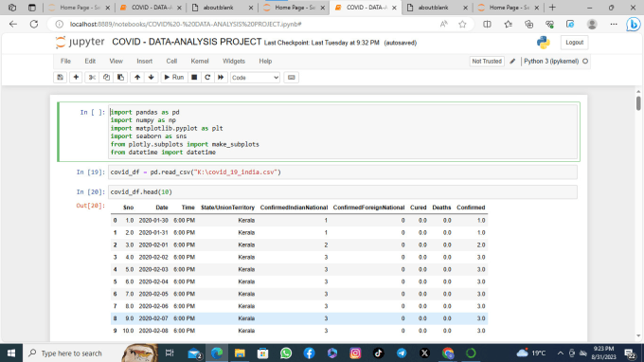Open the command palette keyboard icon
Screen dimensions: 644x362
click(291, 78)
